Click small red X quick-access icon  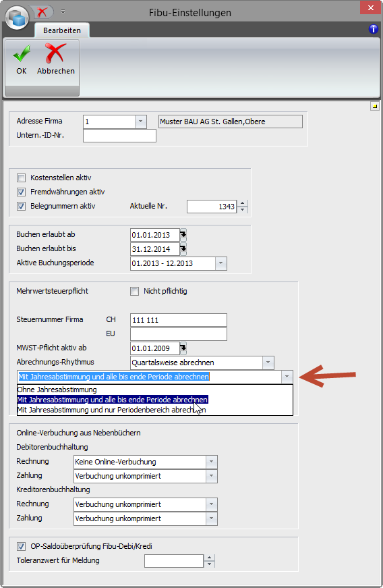point(42,11)
